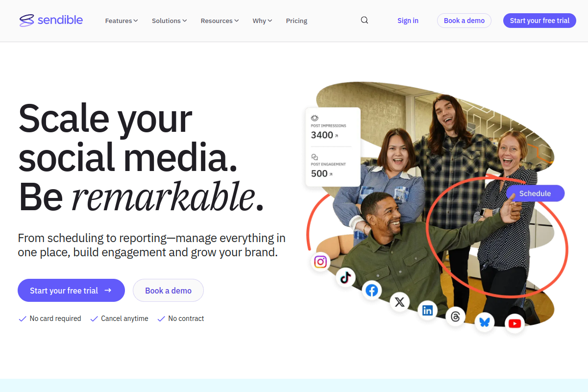Click the 3400 post impressions value
588x392 pixels.
point(322,135)
